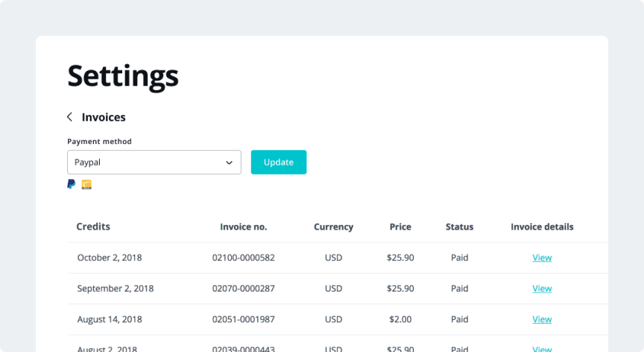Image resolution: width=644 pixels, height=352 pixels.
Task: Click invoice number 02100-0000582
Action: pos(244,257)
